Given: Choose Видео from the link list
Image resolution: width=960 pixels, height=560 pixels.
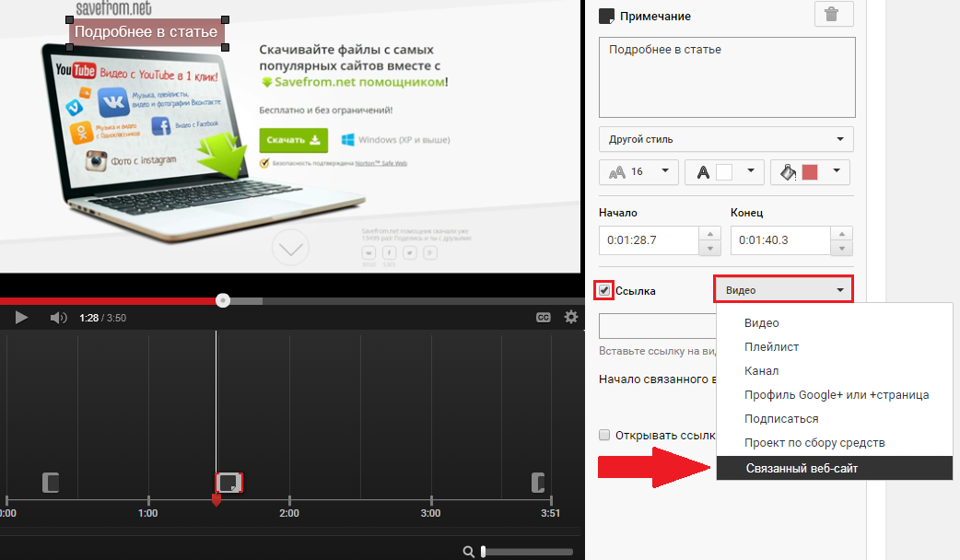Looking at the screenshot, I should tap(762, 323).
